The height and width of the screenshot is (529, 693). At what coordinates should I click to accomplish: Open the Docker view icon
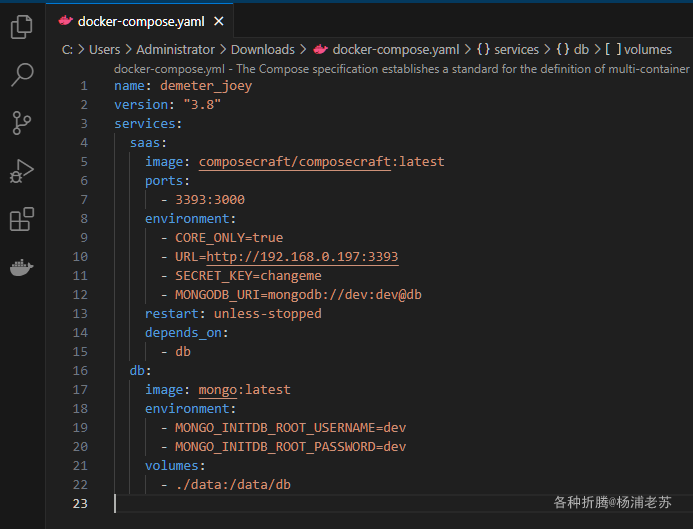pyautogui.click(x=21, y=267)
